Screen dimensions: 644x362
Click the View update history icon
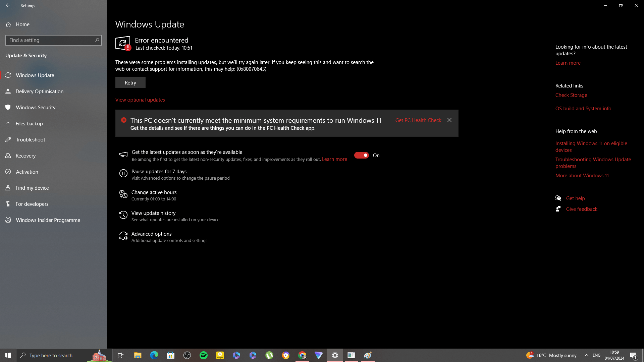(123, 215)
